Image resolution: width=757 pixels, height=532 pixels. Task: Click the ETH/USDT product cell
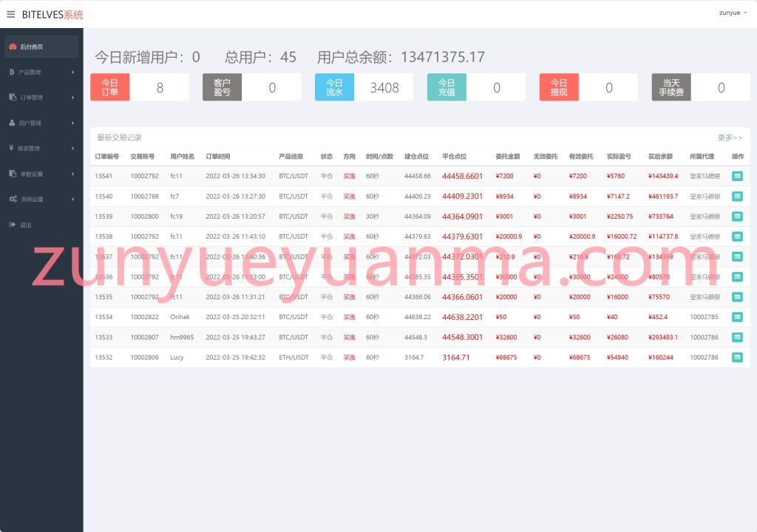point(293,358)
